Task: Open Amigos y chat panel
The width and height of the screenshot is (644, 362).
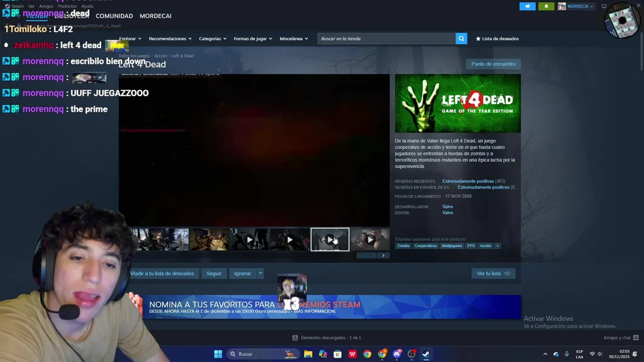Action: tap(621, 338)
